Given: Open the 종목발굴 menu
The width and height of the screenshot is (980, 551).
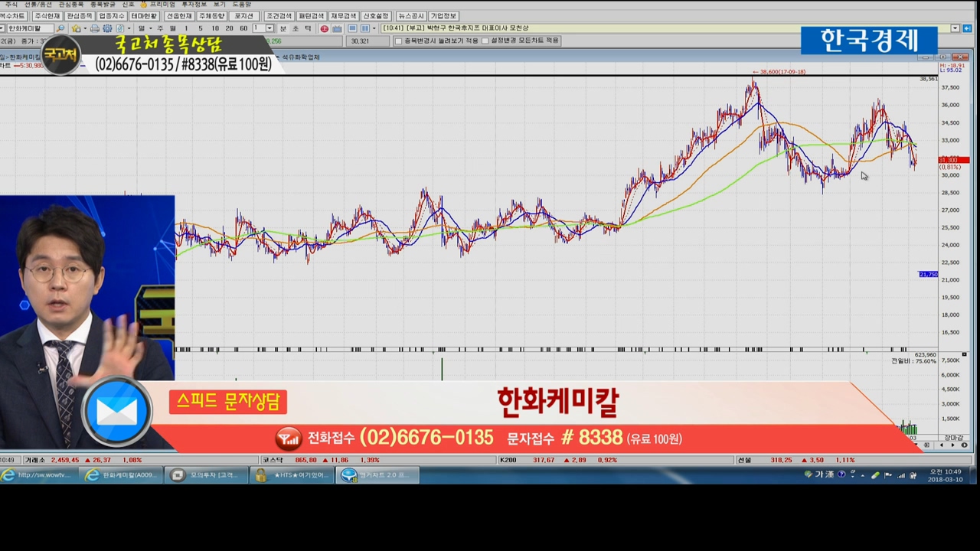Looking at the screenshot, I should (103, 5).
